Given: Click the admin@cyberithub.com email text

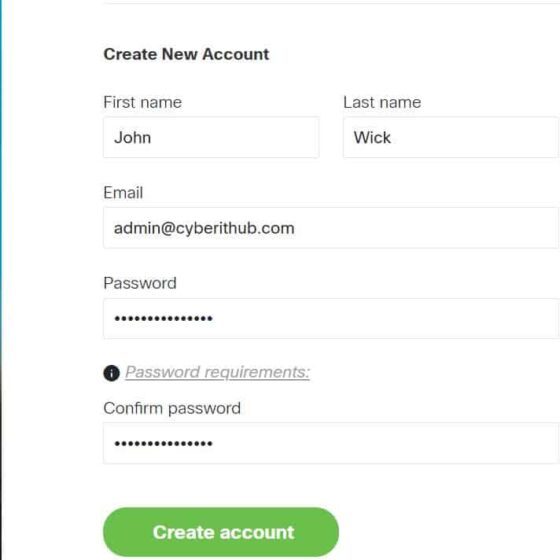Looking at the screenshot, I should [x=204, y=228].
